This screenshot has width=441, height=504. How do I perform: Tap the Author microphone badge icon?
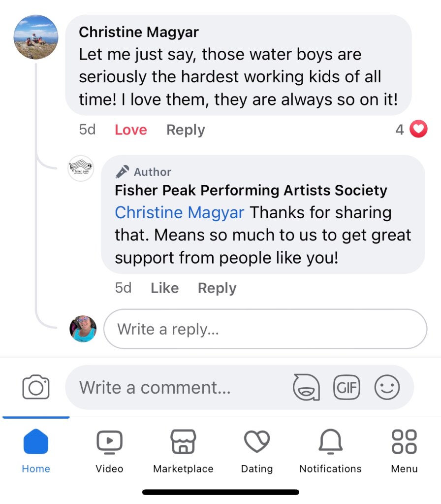pos(122,172)
